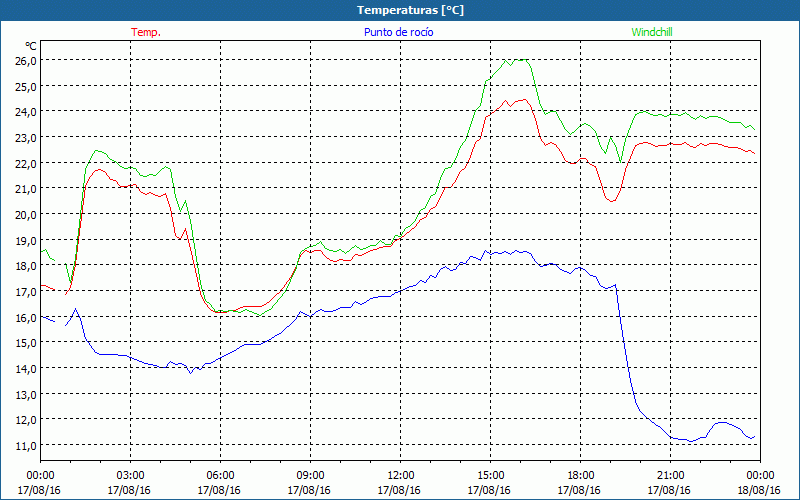
Task: Click the 12,0 y-axis value
Action: pyautogui.click(x=25, y=420)
